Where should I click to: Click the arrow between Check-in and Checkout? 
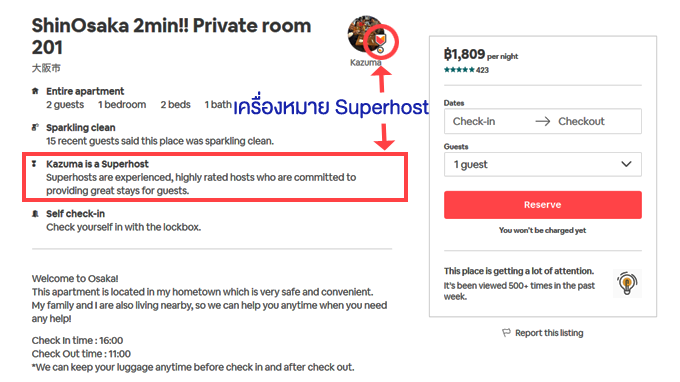pos(543,121)
